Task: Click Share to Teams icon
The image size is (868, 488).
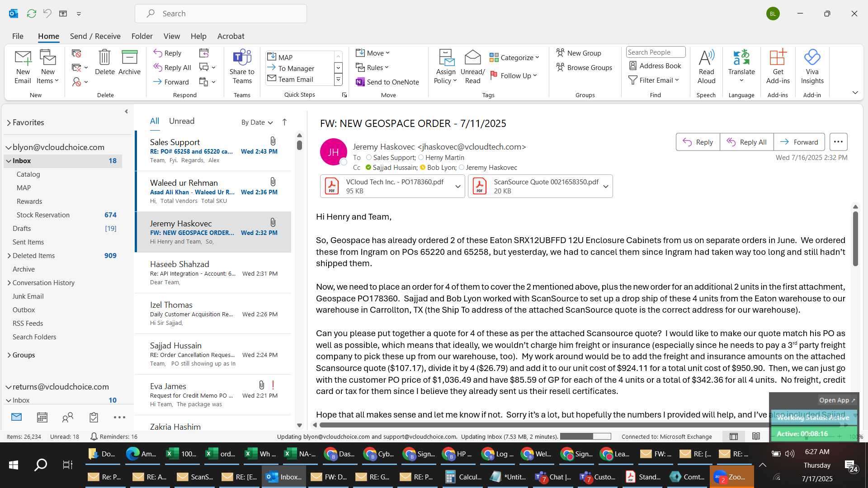Action: coord(242,57)
